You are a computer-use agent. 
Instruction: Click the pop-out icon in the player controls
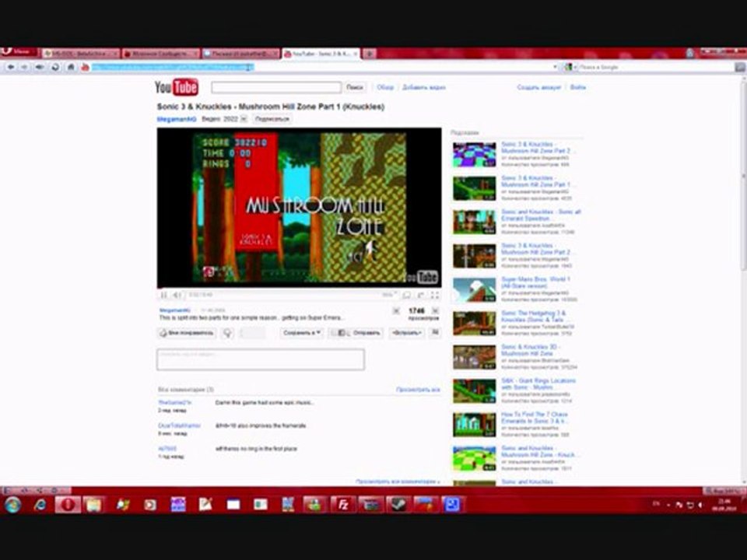coord(421,296)
